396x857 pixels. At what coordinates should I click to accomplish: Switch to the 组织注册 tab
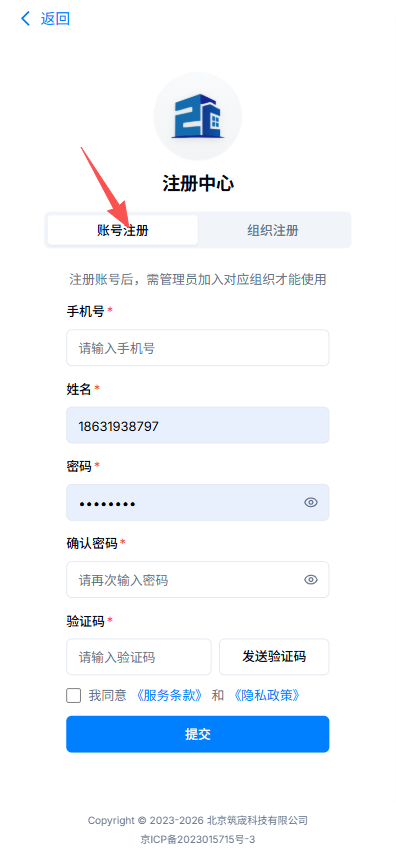[x=273, y=230]
